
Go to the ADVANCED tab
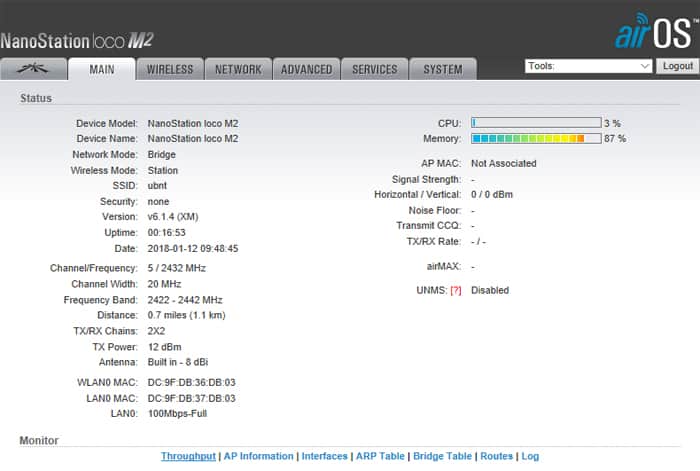(307, 69)
